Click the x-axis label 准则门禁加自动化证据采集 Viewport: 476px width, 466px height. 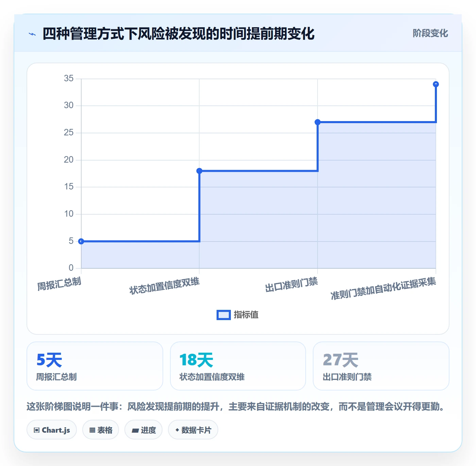384,288
